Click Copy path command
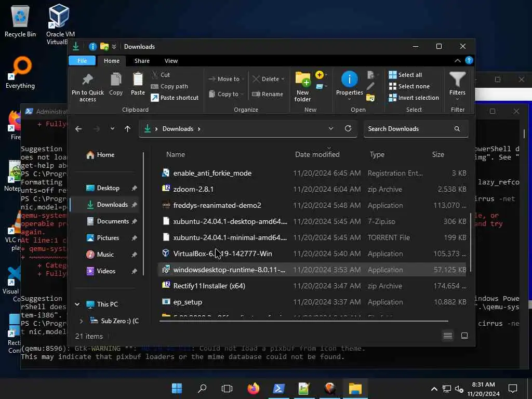The width and height of the screenshot is (532, 399). pyautogui.click(x=169, y=86)
